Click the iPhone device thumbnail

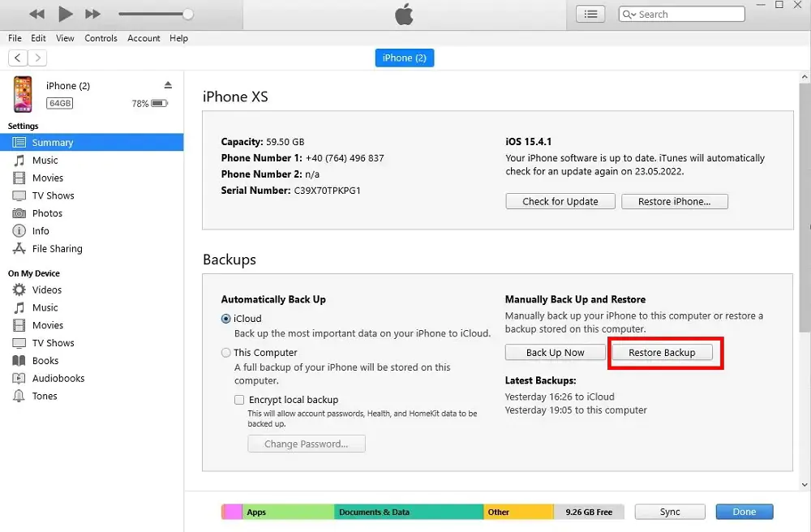pyautogui.click(x=23, y=94)
